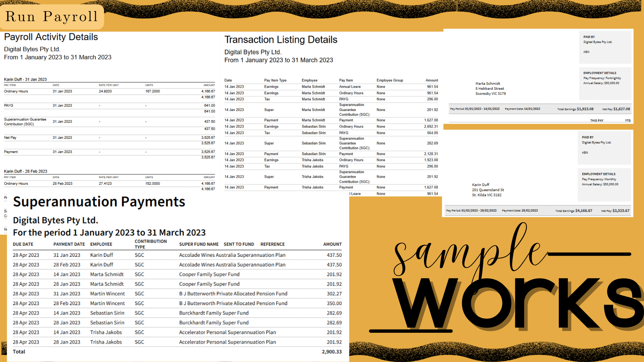Click the Transaction Listing Details heading
Image resolution: width=644 pixels, height=362 pixels.
pyautogui.click(x=281, y=40)
